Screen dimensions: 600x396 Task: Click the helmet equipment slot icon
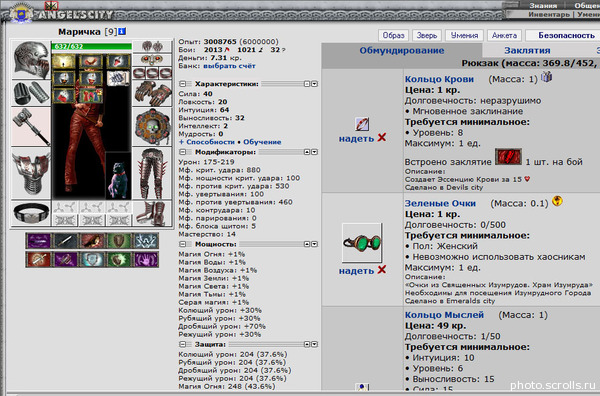pos(31,60)
